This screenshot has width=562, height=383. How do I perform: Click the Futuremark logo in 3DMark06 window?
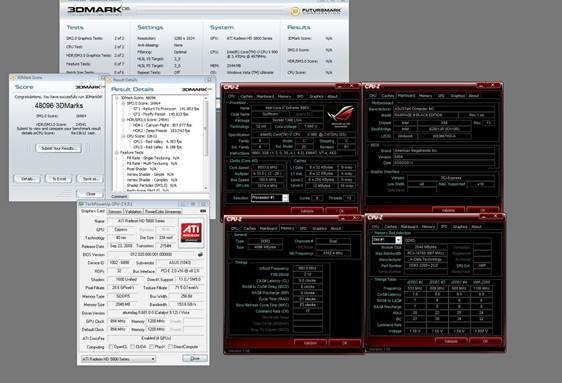tap(316, 11)
